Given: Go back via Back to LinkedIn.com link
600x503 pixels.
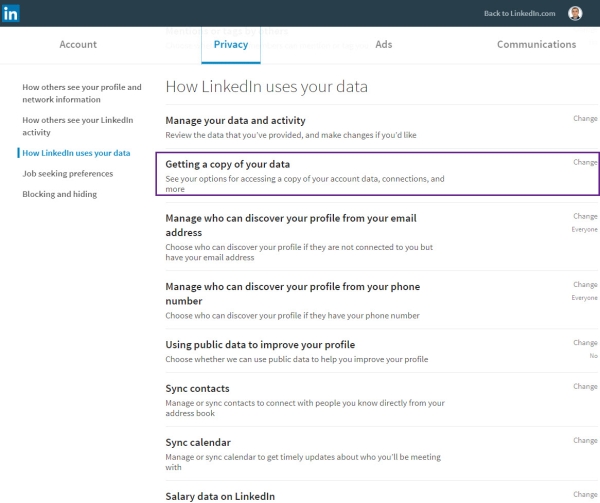Looking at the screenshot, I should click(519, 13).
